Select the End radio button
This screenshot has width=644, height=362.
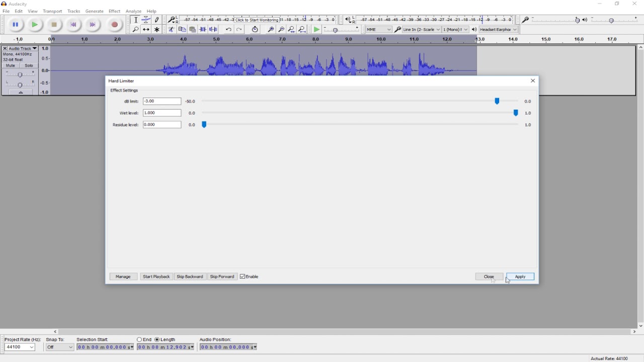(x=139, y=339)
